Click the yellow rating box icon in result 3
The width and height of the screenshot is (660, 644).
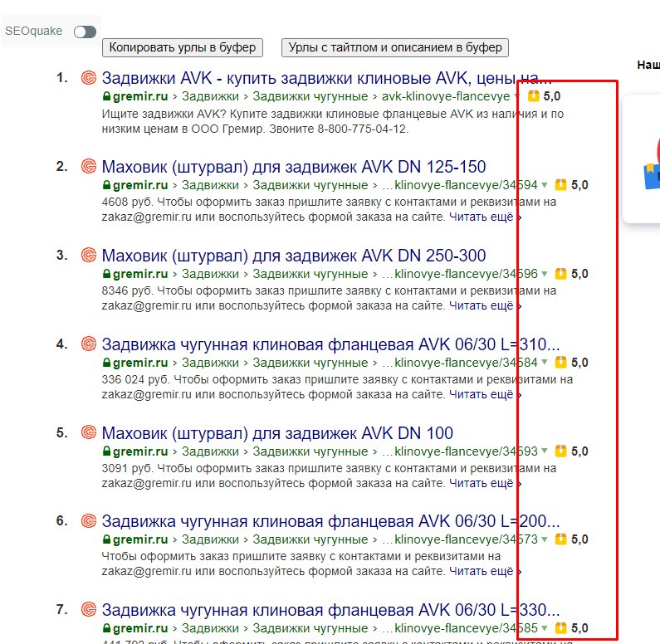[x=560, y=273]
